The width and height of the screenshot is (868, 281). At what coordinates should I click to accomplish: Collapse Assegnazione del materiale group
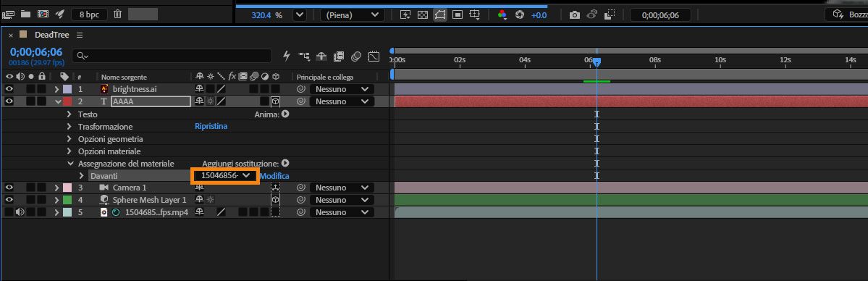69,164
